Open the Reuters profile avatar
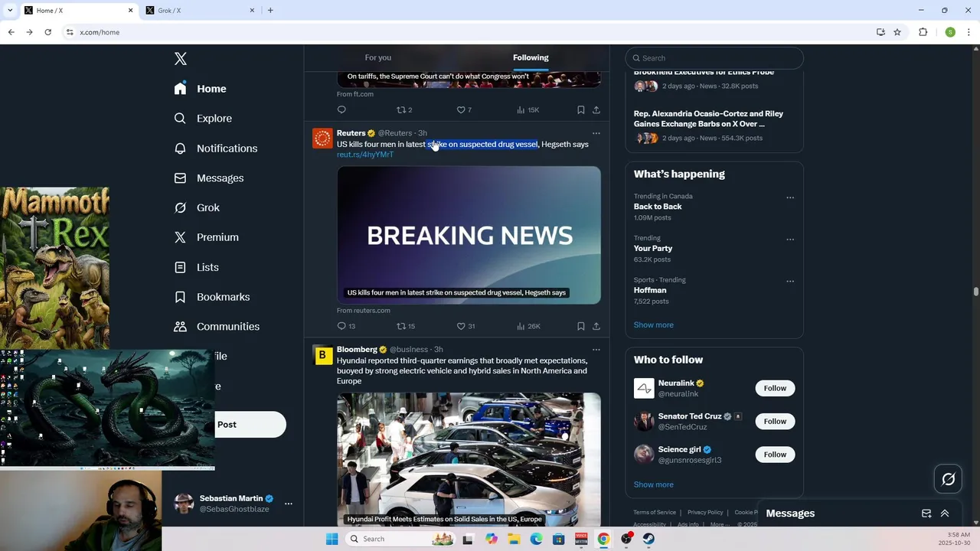The width and height of the screenshot is (980, 551). click(322, 139)
